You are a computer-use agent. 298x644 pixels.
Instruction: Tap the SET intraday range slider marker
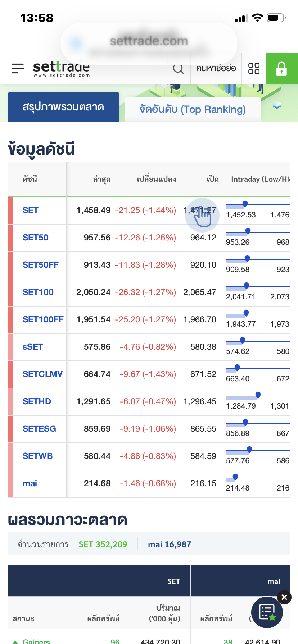(245, 204)
